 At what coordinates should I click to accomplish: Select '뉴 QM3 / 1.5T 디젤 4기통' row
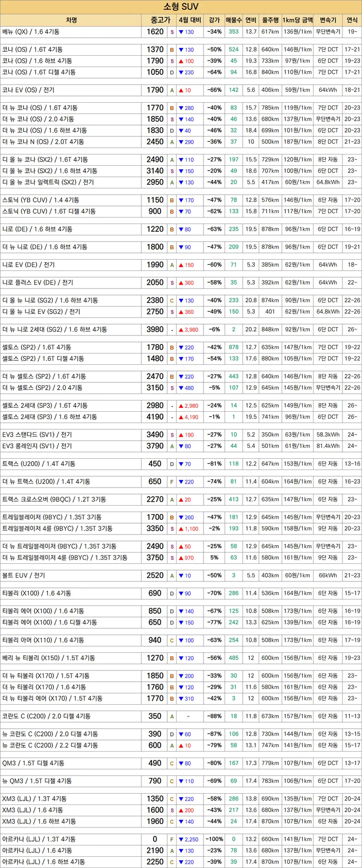(37, 781)
